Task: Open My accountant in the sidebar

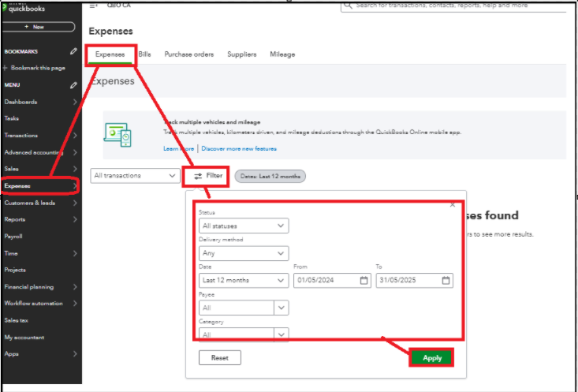Action: coord(24,338)
